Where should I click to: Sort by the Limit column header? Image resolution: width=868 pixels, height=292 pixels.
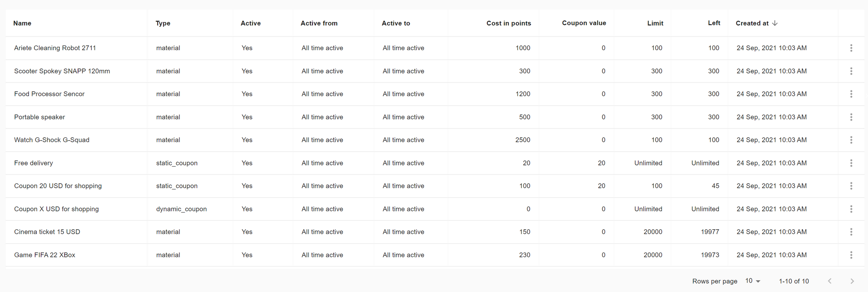[655, 23]
